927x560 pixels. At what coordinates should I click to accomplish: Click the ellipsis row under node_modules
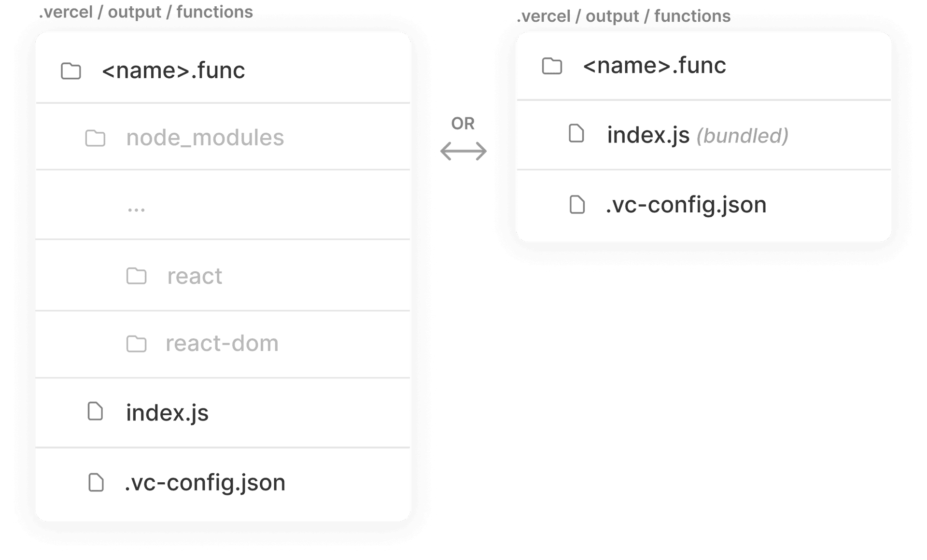pyautogui.click(x=136, y=208)
